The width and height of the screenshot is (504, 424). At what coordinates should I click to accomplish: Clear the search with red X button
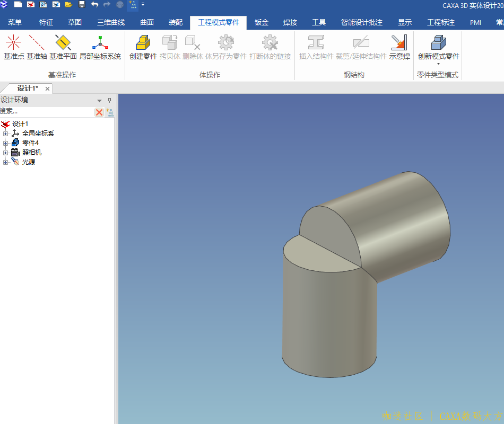point(99,112)
